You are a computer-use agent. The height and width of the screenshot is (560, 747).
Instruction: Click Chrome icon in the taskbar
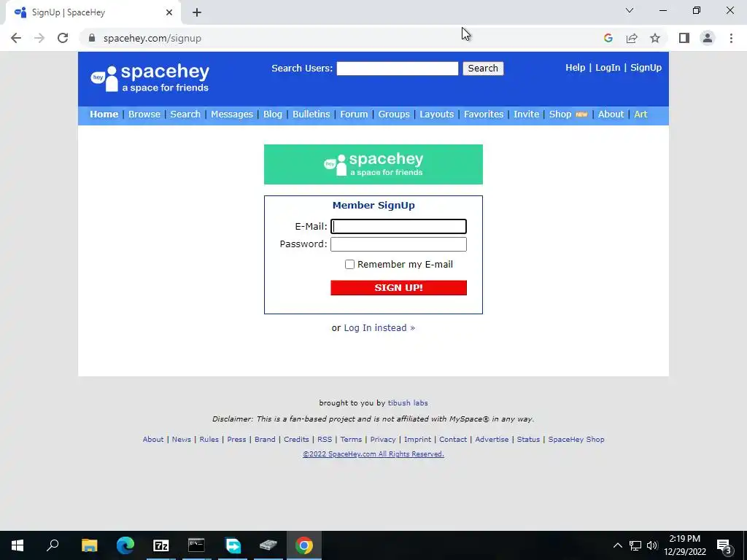(304, 545)
